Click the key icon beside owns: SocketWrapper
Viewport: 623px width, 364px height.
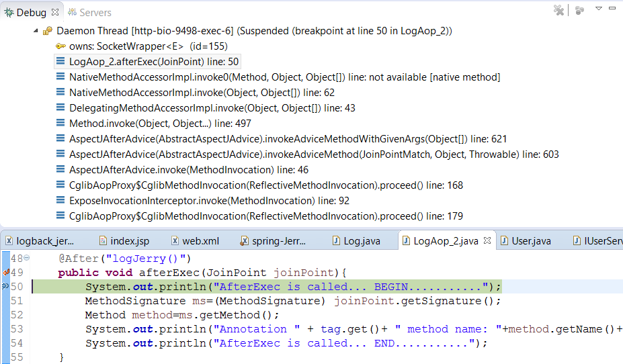60,46
